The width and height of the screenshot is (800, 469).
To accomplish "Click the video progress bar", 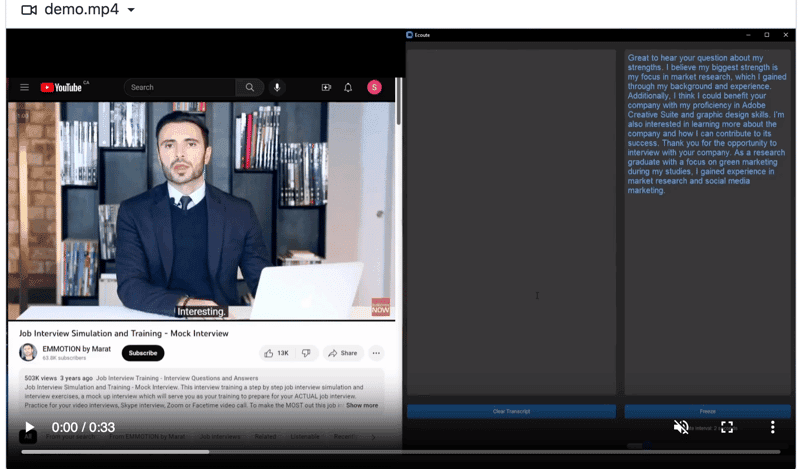I will coord(400,451).
